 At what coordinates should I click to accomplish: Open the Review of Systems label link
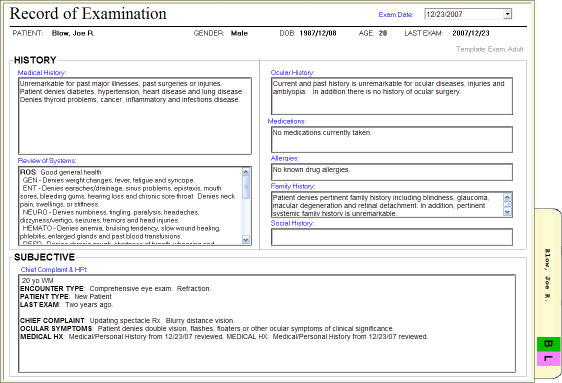pyautogui.click(x=47, y=161)
